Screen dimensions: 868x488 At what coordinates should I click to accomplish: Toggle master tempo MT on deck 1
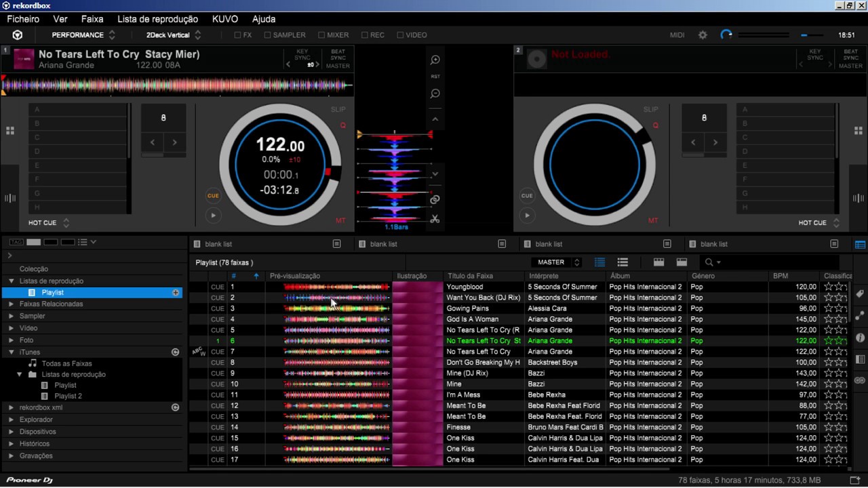(340, 221)
